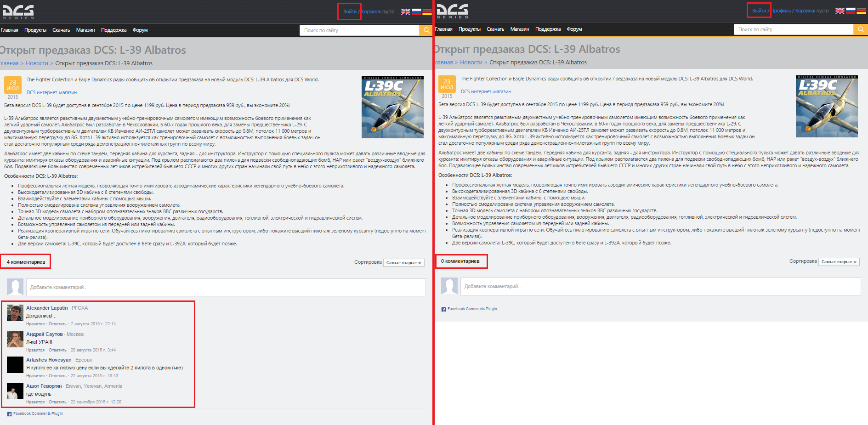Open the Artashes Hovesyan commenter name link
This screenshot has width=868, height=425.
[x=49, y=360]
